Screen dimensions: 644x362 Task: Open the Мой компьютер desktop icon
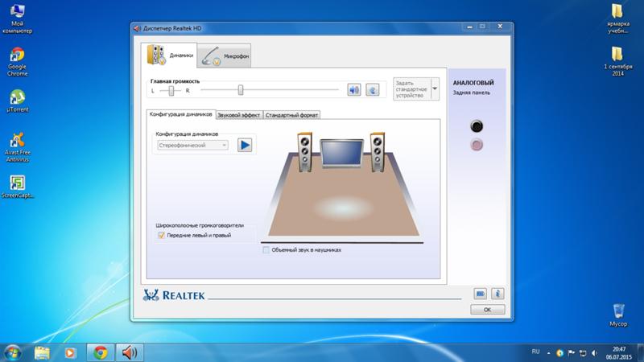coord(17,19)
